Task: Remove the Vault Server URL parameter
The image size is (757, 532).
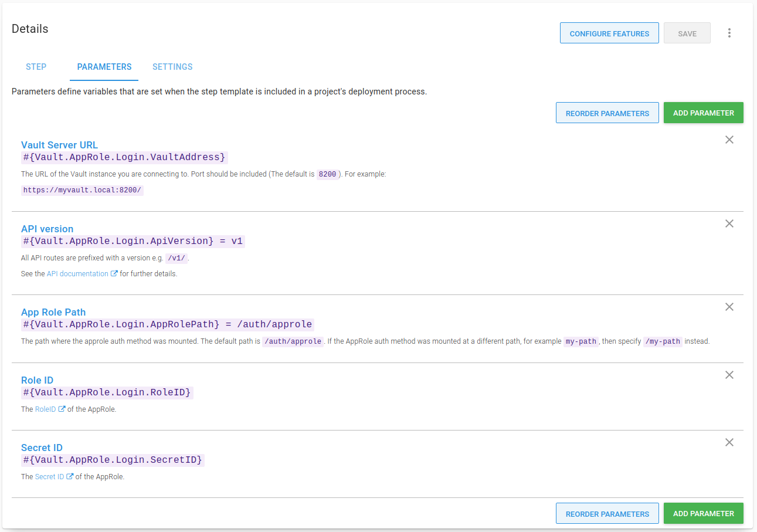Action: pos(729,140)
